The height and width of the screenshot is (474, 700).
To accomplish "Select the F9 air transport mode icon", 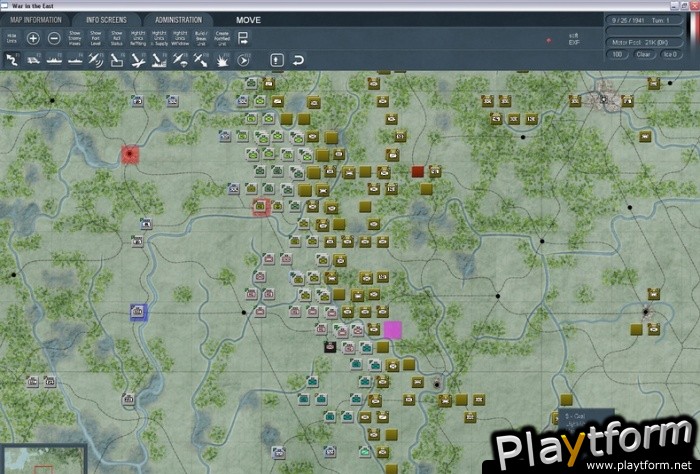I will click(180, 60).
